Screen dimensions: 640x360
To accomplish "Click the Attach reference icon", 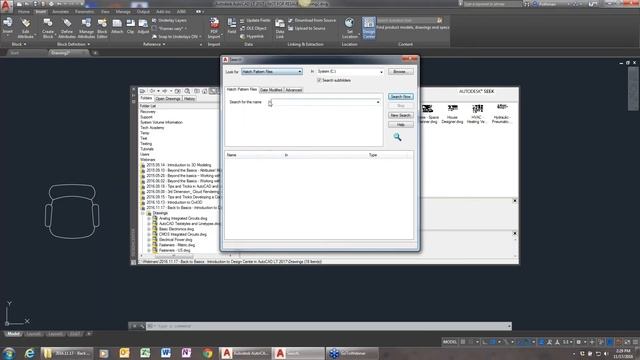I will coord(117,26).
